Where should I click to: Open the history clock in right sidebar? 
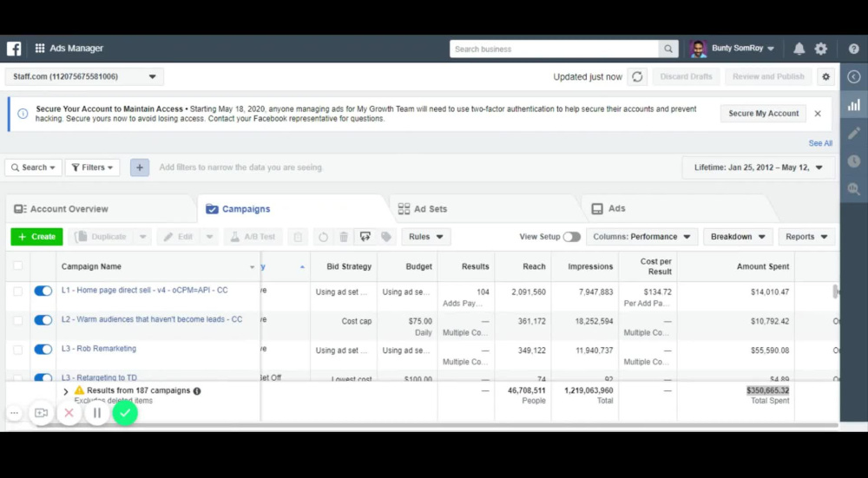pyautogui.click(x=853, y=161)
